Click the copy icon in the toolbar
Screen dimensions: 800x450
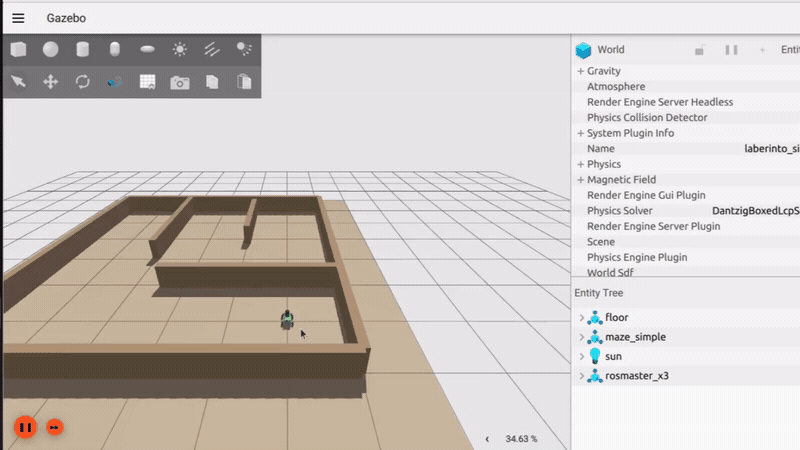(x=212, y=82)
